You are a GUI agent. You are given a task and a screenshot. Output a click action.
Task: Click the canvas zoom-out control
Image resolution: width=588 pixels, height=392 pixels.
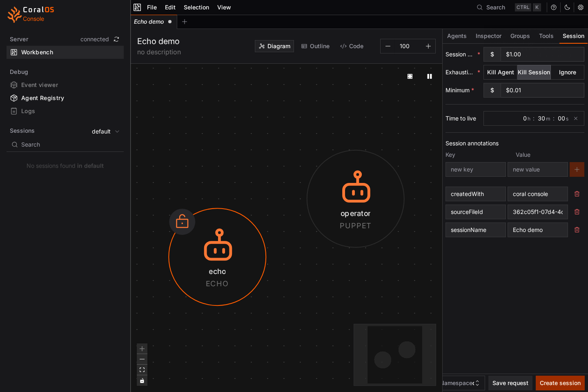click(142, 359)
